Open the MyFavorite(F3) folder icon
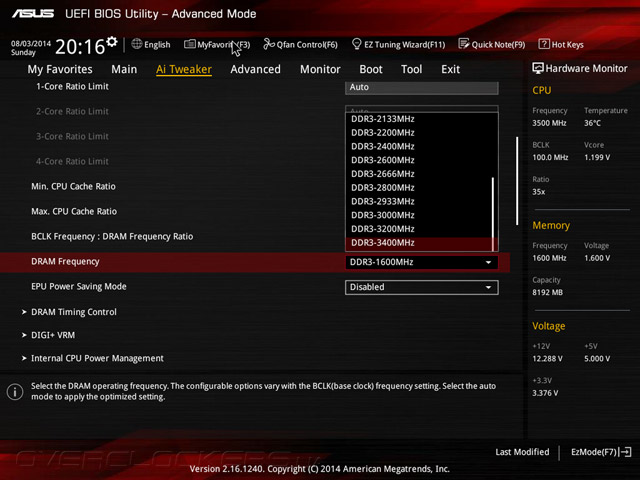The image size is (640, 480). [x=189, y=44]
